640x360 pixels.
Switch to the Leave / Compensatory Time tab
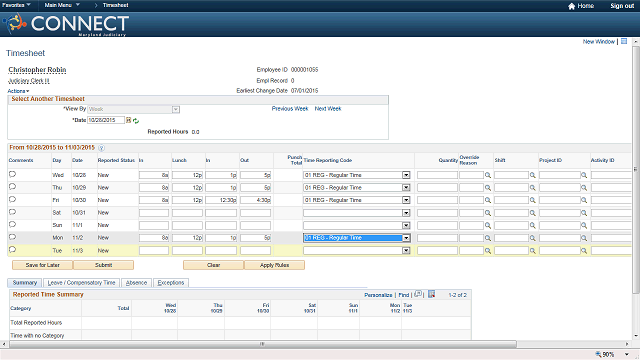coord(82,282)
